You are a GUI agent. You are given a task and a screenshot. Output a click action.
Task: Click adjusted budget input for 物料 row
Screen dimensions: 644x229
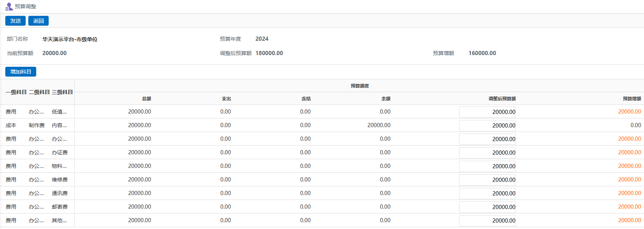[x=487, y=166]
